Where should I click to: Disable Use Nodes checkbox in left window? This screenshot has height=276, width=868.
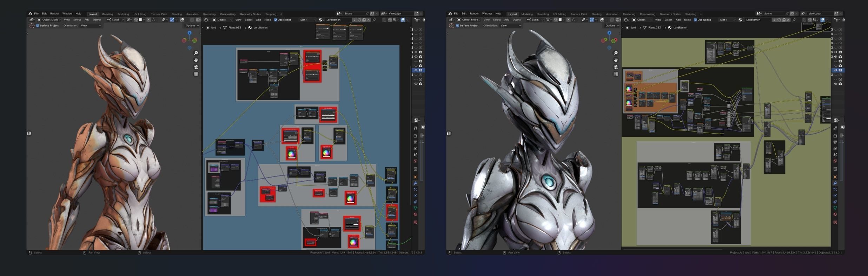click(x=276, y=20)
